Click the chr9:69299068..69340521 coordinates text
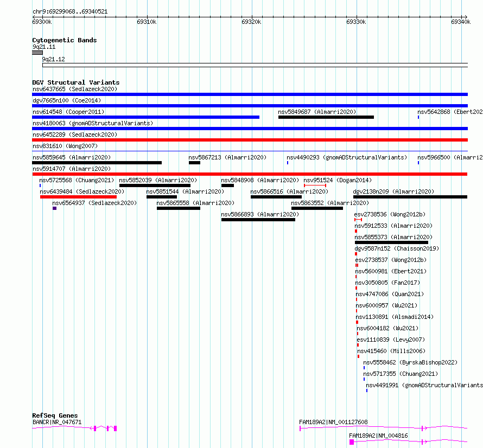483x448 pixels. [x=70, y=12]
